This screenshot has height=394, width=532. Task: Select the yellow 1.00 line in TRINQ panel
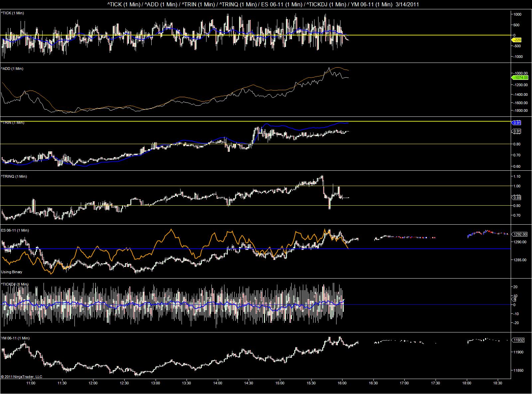pos(255,186)
